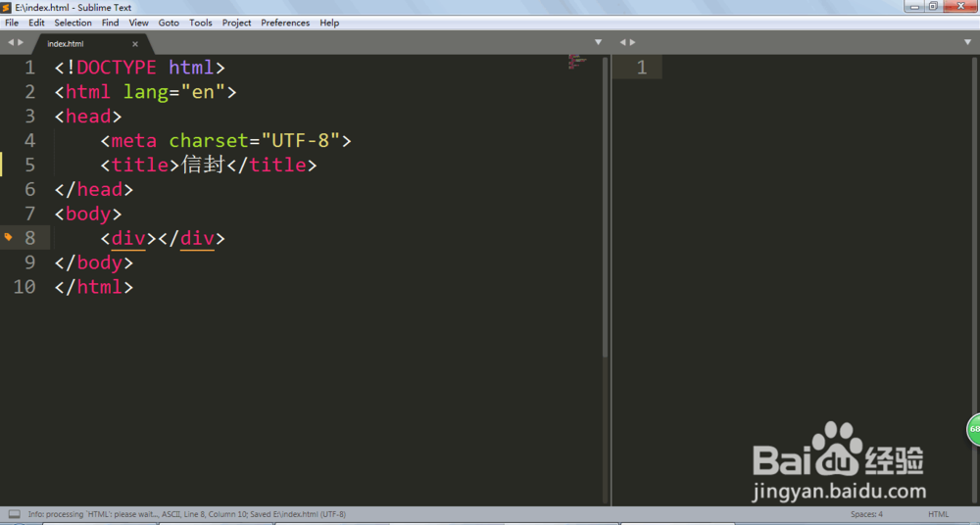Go to next tab in right pane
The image size is (980, 525).
[x=632, y=42]
